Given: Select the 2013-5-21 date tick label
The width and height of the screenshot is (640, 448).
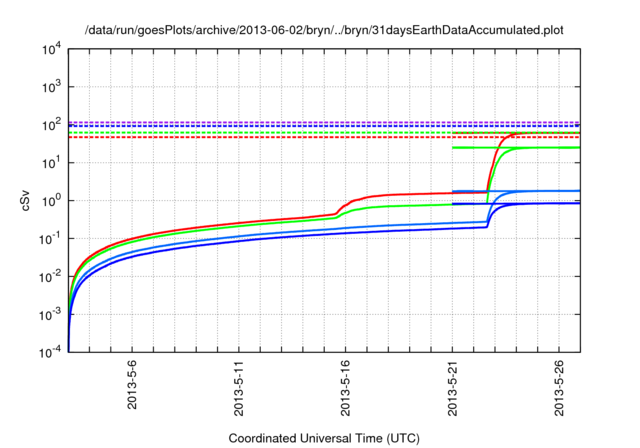Looking at the screenshot, I should (x=452, y=383).
